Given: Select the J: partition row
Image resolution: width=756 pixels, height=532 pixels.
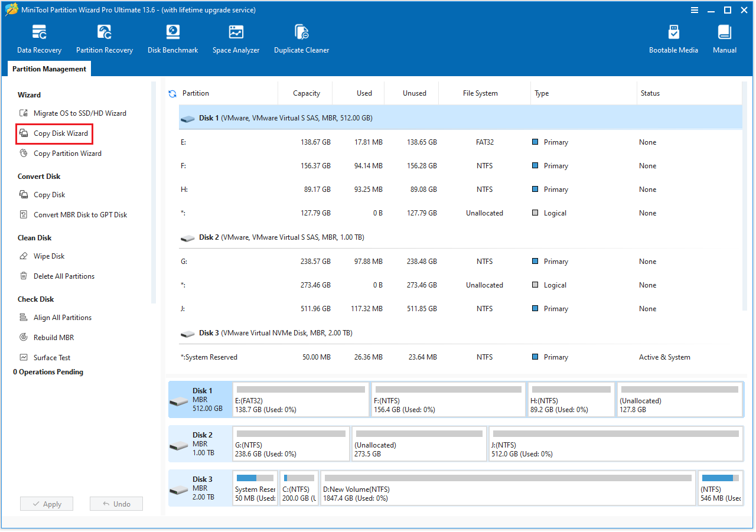Looking at the screenshot, I should [460, 309].
